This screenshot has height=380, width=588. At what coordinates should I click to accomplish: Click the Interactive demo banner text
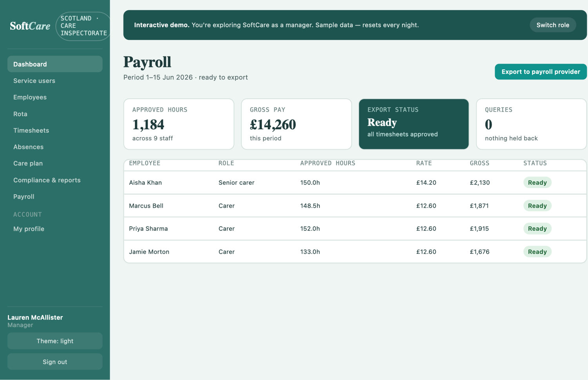coord(276,25)
